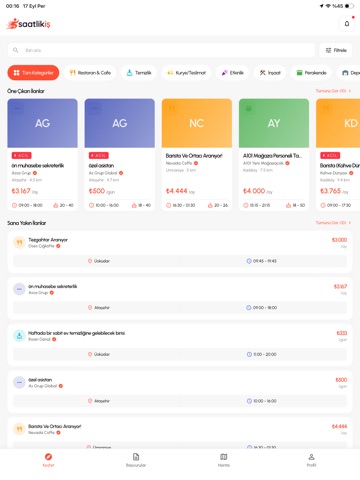
Task: Click restaurant icon of Barista Ve Ortacı row
Action: pos(19,429)
